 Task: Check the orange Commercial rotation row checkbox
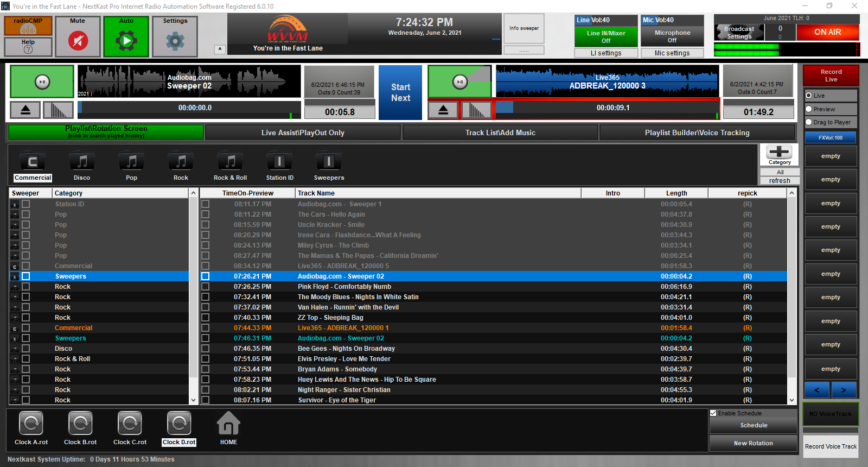pyautogui.click(x=25, y=328)
